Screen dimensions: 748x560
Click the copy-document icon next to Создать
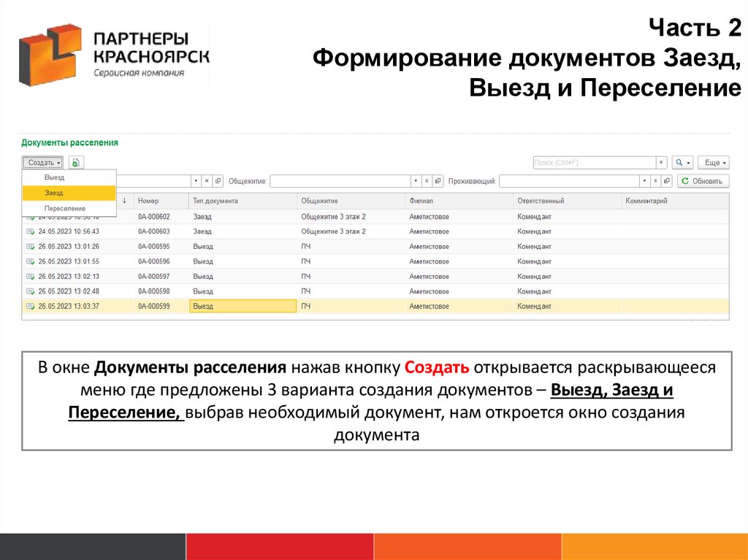[x=76, y=163]
